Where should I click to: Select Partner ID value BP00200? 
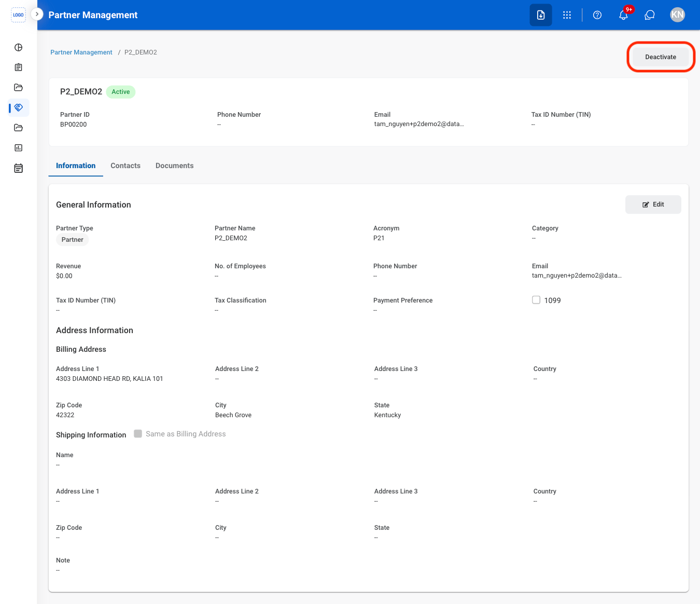pyautogui.click(x=74, y=125)
